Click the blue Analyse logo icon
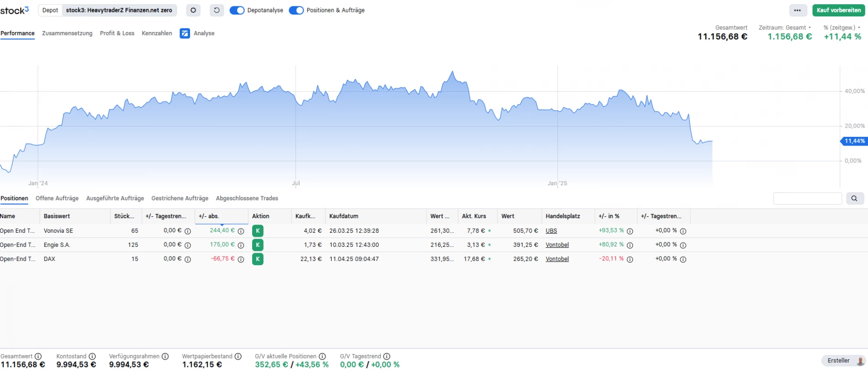Screen dimensions: 868x371 [185, 33]
